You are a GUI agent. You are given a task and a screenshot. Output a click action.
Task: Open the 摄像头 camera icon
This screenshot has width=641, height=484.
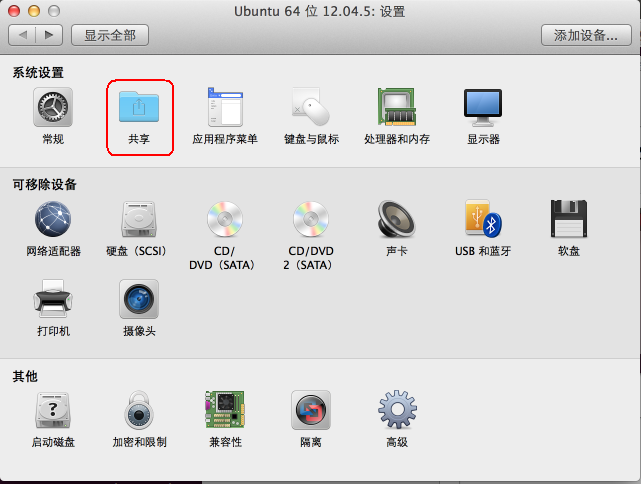(x=139, y=299)
